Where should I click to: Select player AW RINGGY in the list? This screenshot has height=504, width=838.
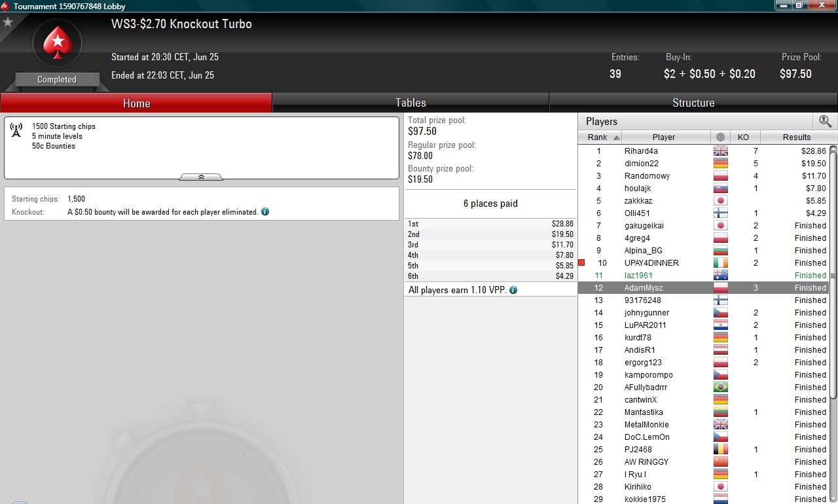point(647,462)
